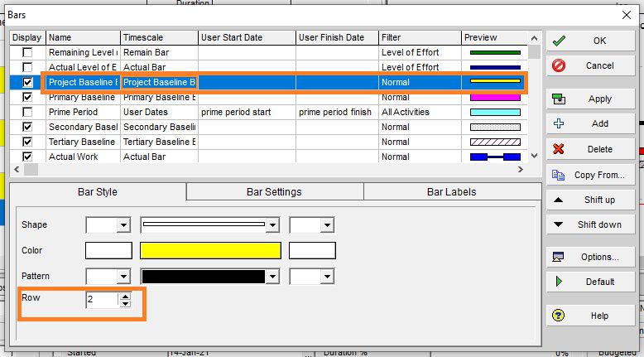Uncheck display for Project Baseline bar
Screen dimensions: 644x357
27,82
